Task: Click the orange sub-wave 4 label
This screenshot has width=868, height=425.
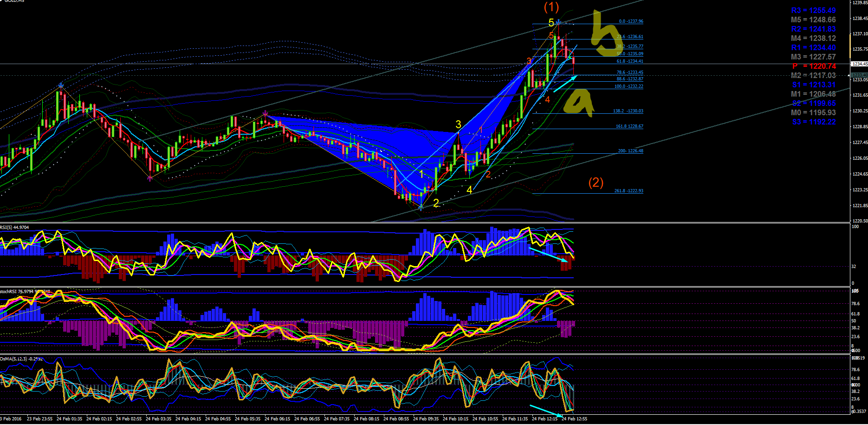Action: [548, 99]
